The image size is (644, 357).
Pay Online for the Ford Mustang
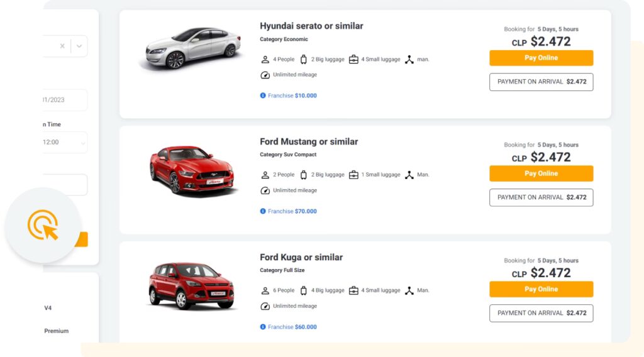click(541, 173)
